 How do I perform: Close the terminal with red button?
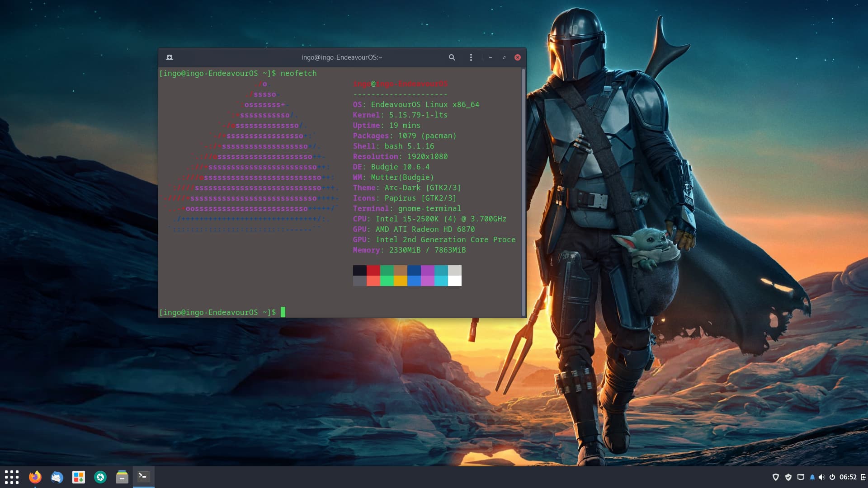[x=518, y=57]
